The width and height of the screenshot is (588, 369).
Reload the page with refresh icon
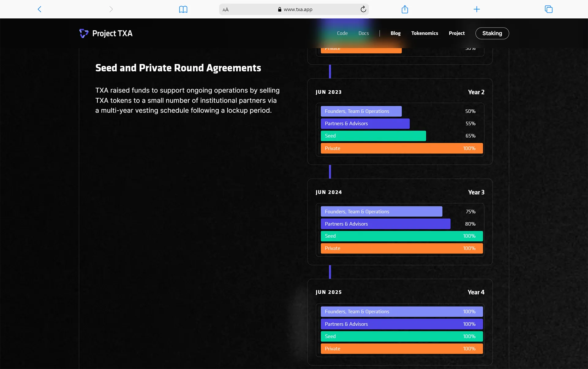[x=363, y=9]
